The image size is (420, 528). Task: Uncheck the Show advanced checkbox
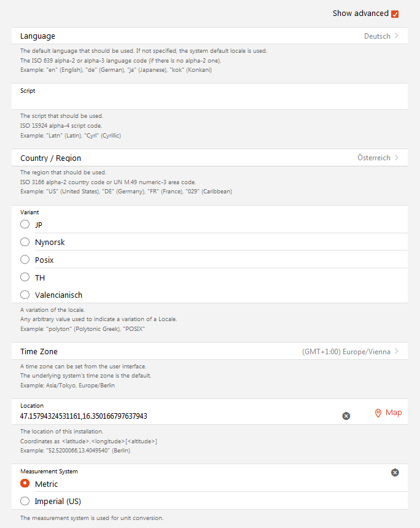click(x=395, y=14)
